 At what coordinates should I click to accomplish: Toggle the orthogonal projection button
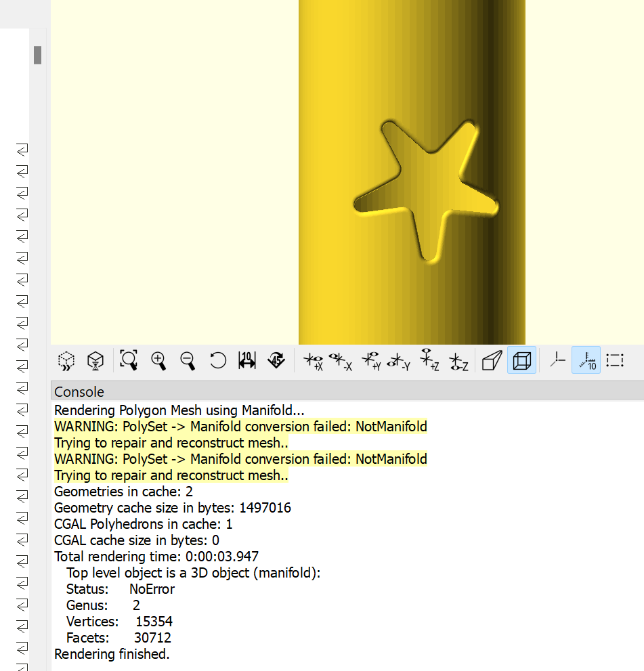[x=521, y=360]
